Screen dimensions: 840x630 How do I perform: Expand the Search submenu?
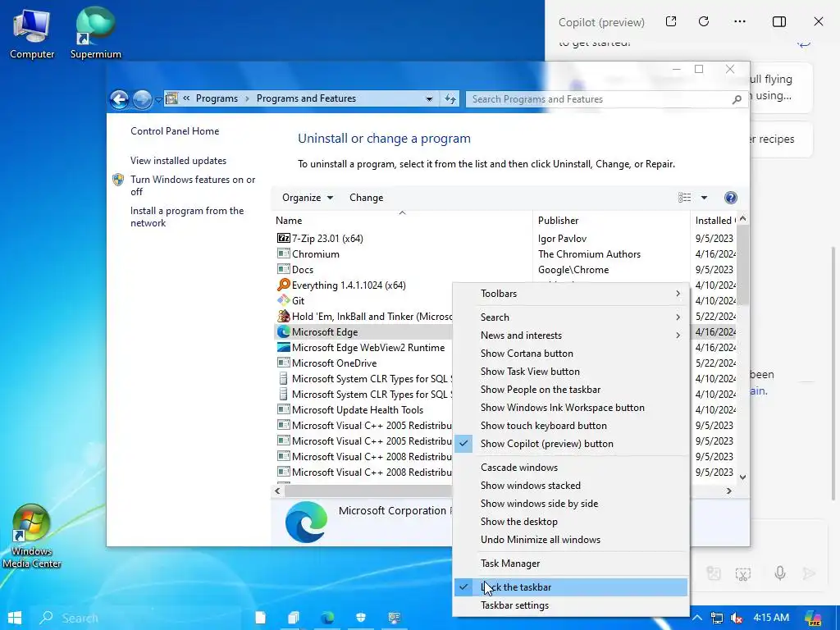click(x=571, y=317)
